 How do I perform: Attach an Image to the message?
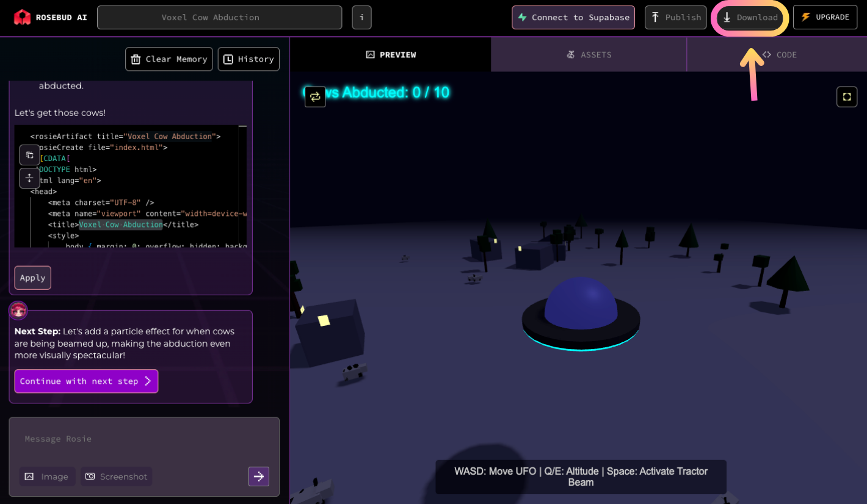pos(47,477)
